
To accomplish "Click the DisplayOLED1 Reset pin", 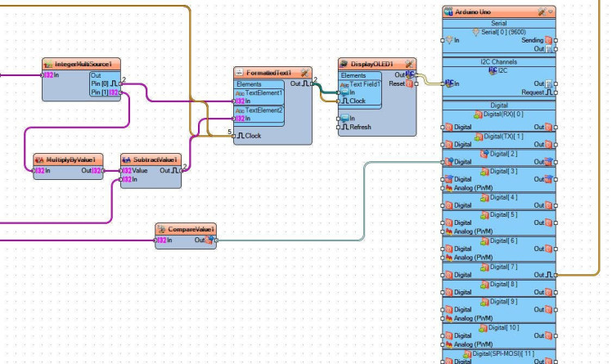I will coord(416,83).
